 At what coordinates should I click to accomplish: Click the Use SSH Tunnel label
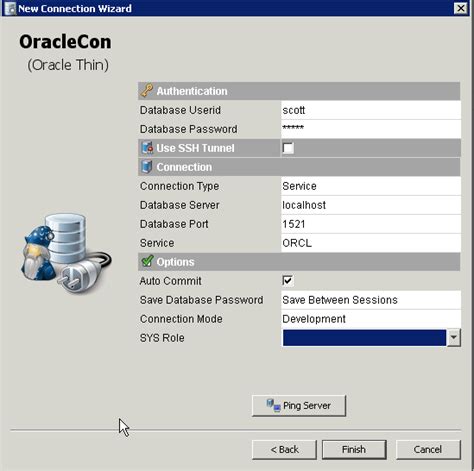click(195, 148)
